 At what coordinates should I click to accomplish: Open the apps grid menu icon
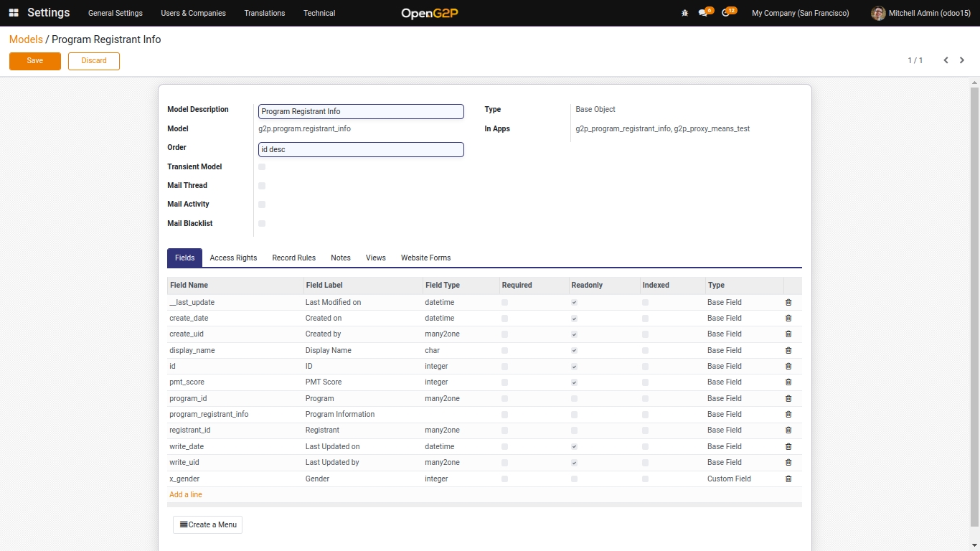coord(14,13)
